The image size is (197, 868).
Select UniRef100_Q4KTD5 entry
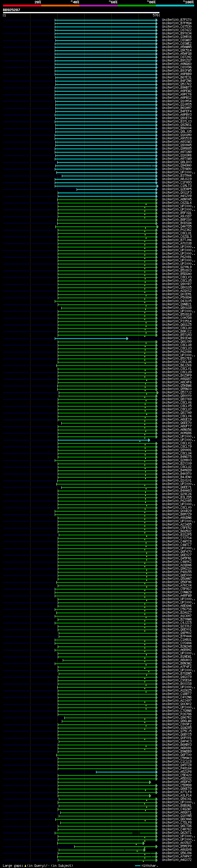(x=177, y=226)
